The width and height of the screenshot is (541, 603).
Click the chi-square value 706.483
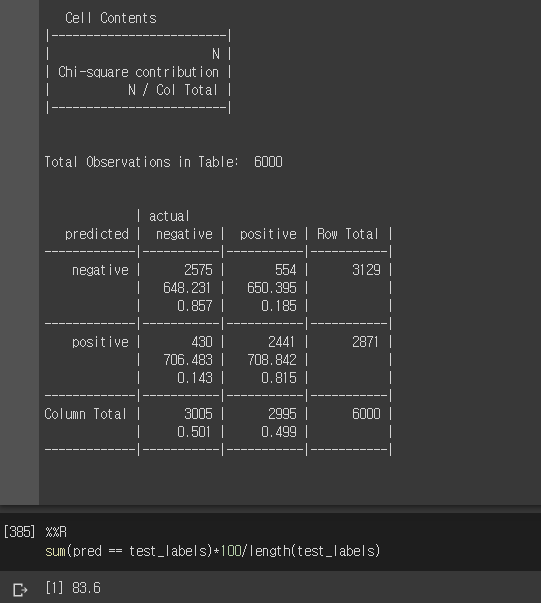(188, 360)
